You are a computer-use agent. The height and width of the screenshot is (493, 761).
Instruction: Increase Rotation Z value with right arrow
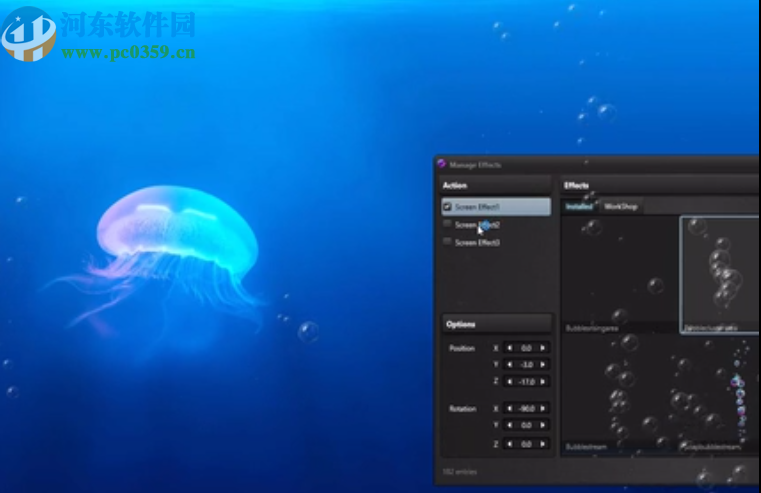[x=543, y=444]
